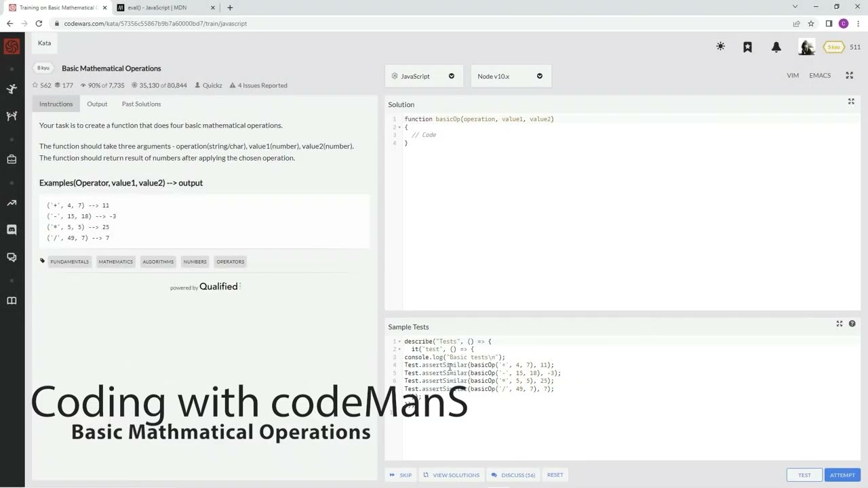This screenshot has height=488, width=868.
Task: Click the Kata header tab
Action: (x=44, y=43)
